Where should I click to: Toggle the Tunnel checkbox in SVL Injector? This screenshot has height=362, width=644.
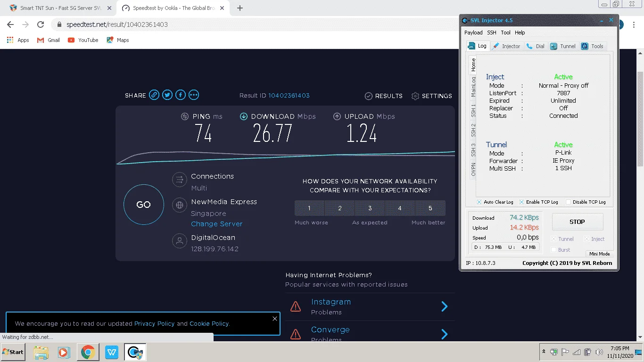[x=554, y=239]
